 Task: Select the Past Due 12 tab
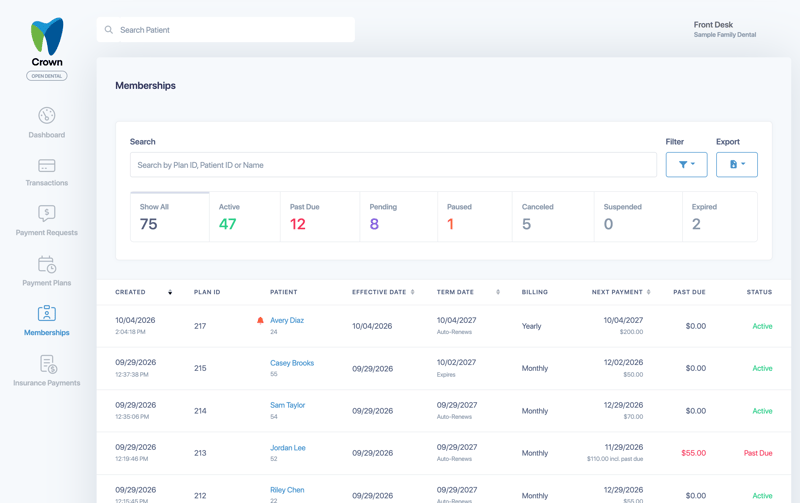[320, 216]
